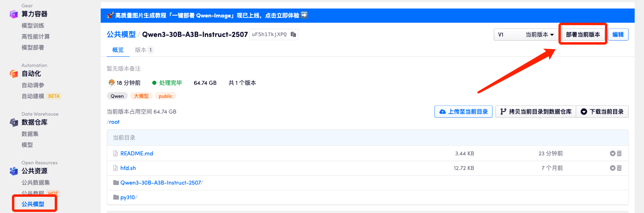Open 模型部署 in the sidebar

33,47
